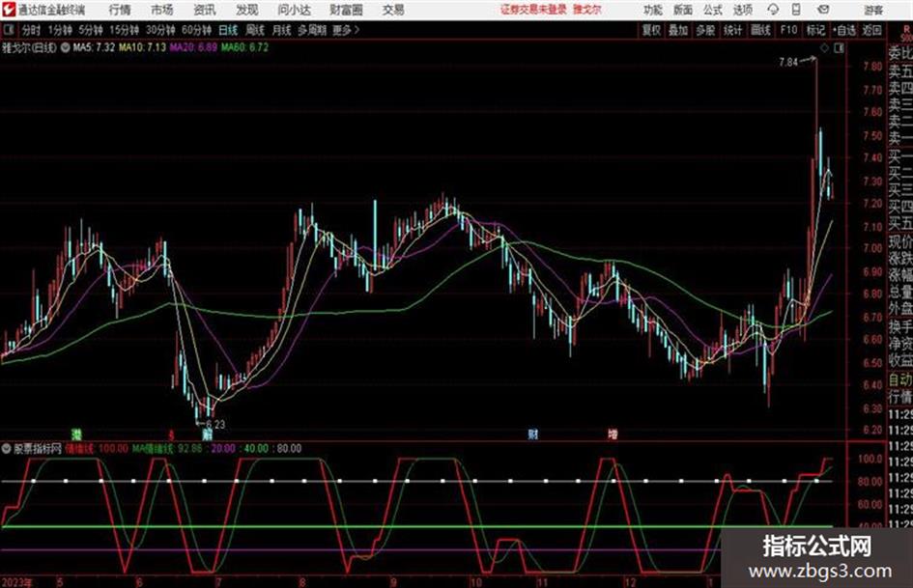Switch to 分时 view
The image size is (913, 588).
point(31,30)
